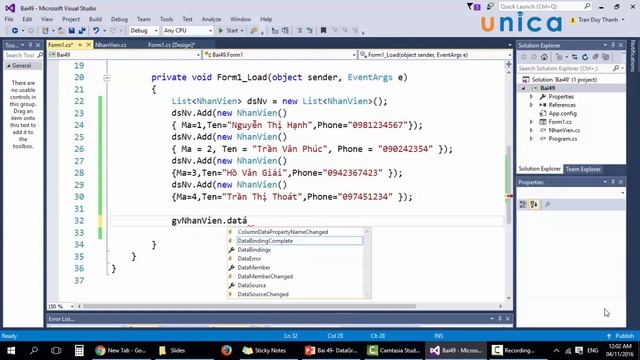
Task: Click the Start debugging button
Action: pyautogui.click(x=231, y=31)
